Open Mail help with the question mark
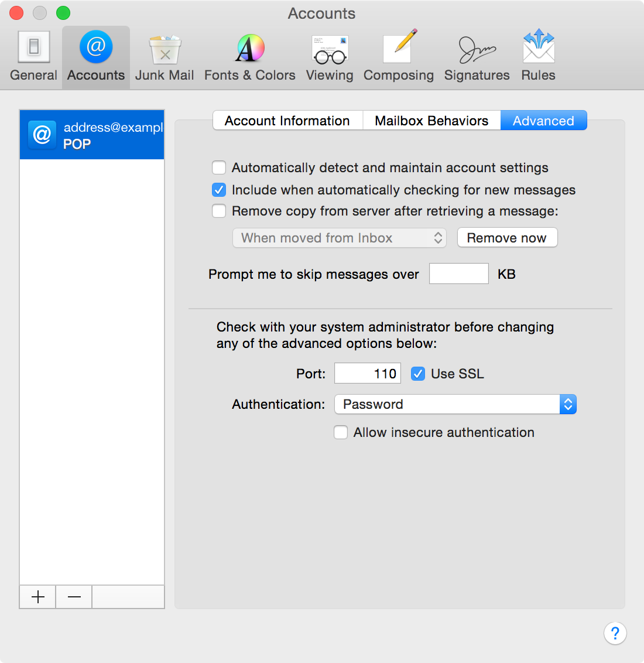 coord(615,633)
